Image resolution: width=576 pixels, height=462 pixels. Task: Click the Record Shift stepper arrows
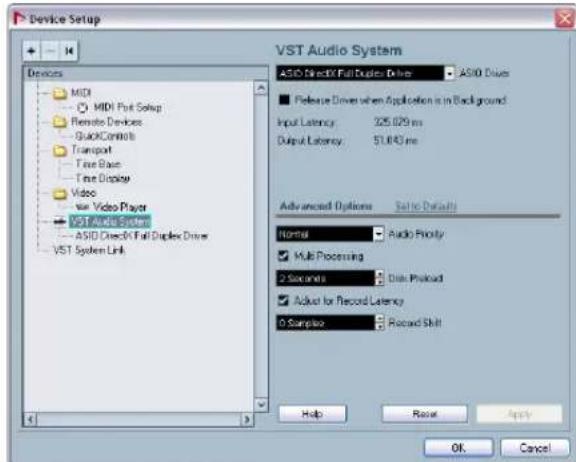379,322
